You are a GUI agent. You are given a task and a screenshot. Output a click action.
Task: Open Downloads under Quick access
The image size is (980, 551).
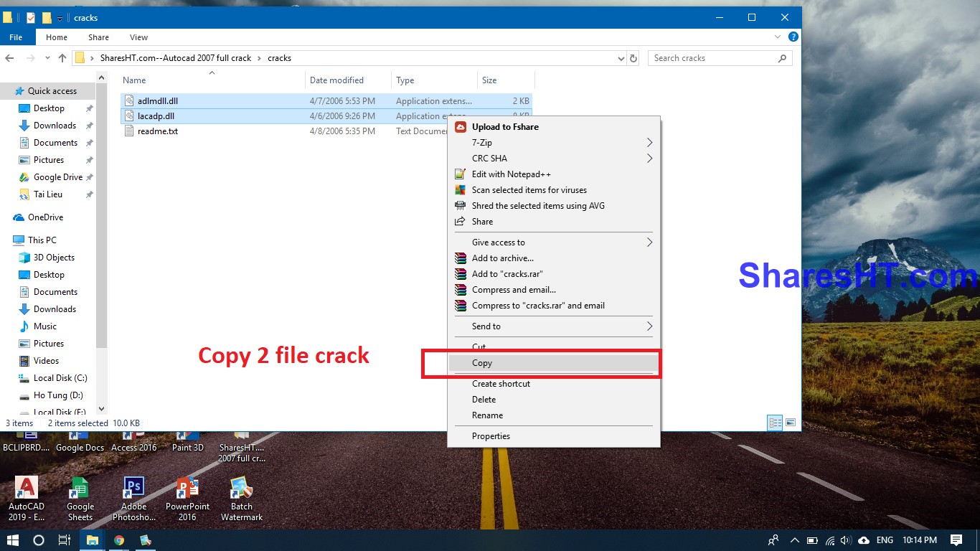click(x=55, y=126)
